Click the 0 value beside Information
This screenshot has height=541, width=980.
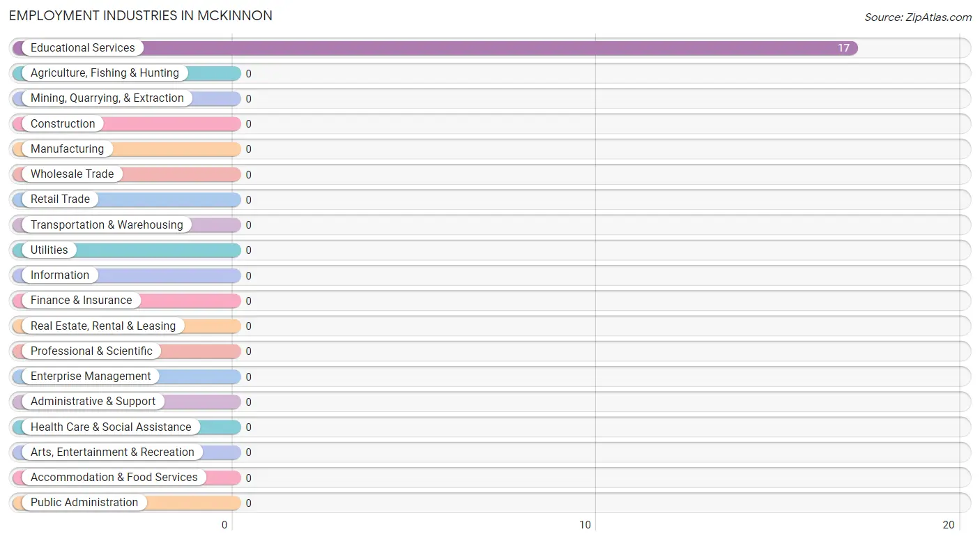pyautogui.click(x=248, y=276)
